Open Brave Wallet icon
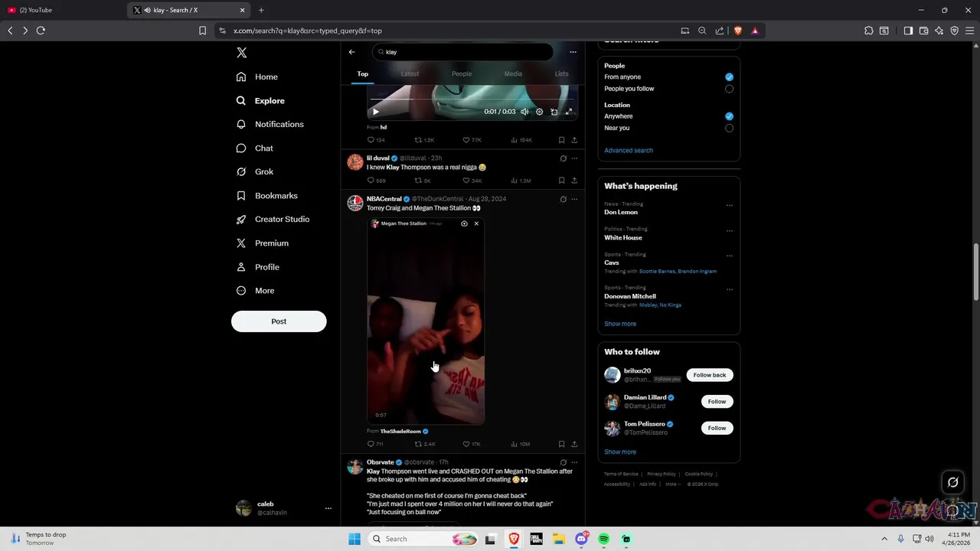Viewport: 980px width, 551px height. pyautogui.click(x=924, y=31)
